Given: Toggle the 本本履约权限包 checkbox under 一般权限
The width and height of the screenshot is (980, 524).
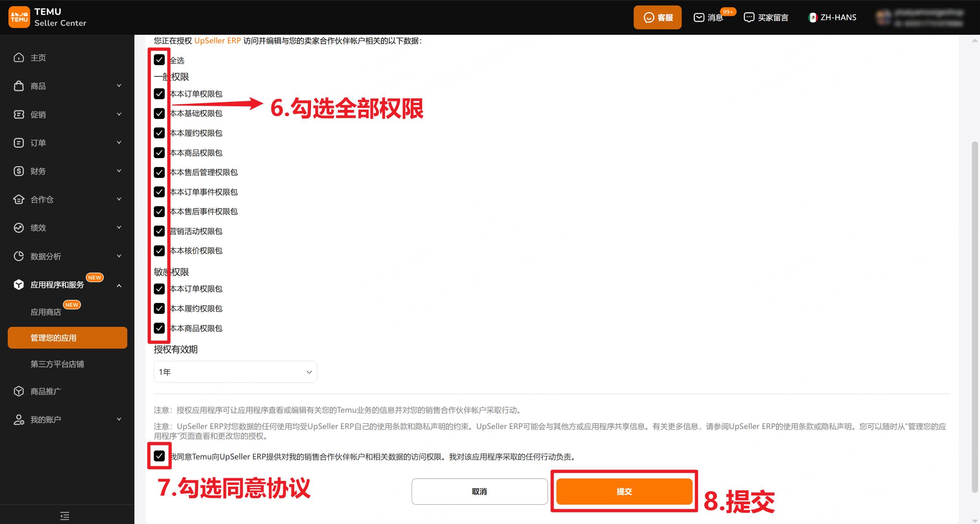Looking at the screenshot, I should click(x=159, y=133).
